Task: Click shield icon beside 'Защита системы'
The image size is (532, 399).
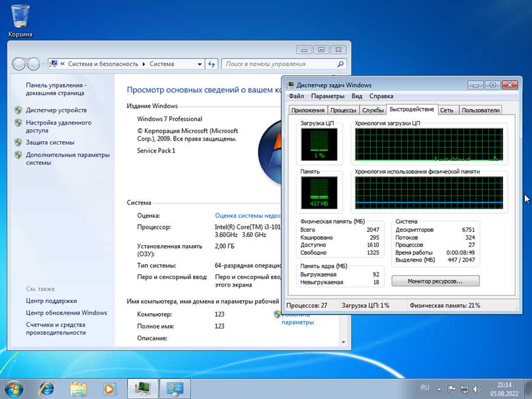Action: 18,142
